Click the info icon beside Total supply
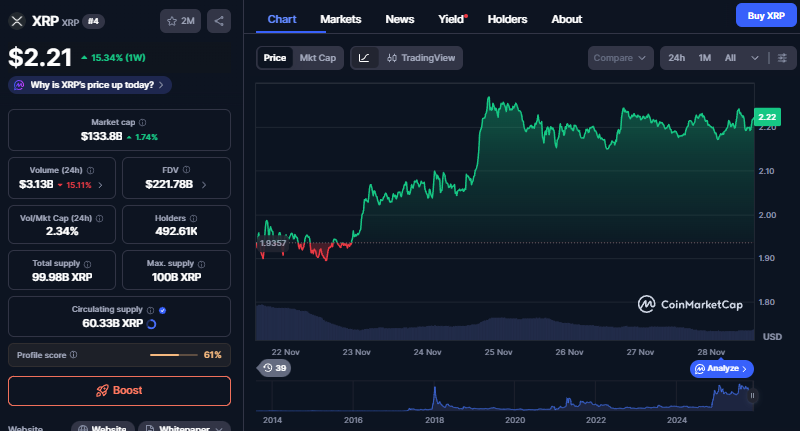 87,264
